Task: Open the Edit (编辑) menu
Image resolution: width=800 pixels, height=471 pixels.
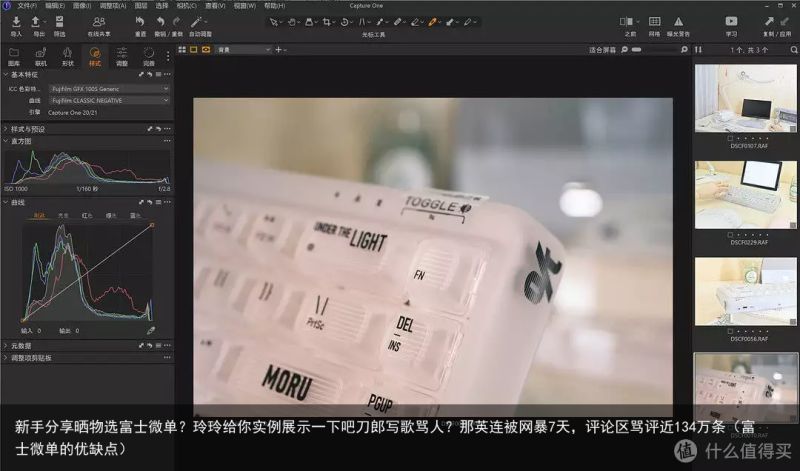Action: [55, 6]
